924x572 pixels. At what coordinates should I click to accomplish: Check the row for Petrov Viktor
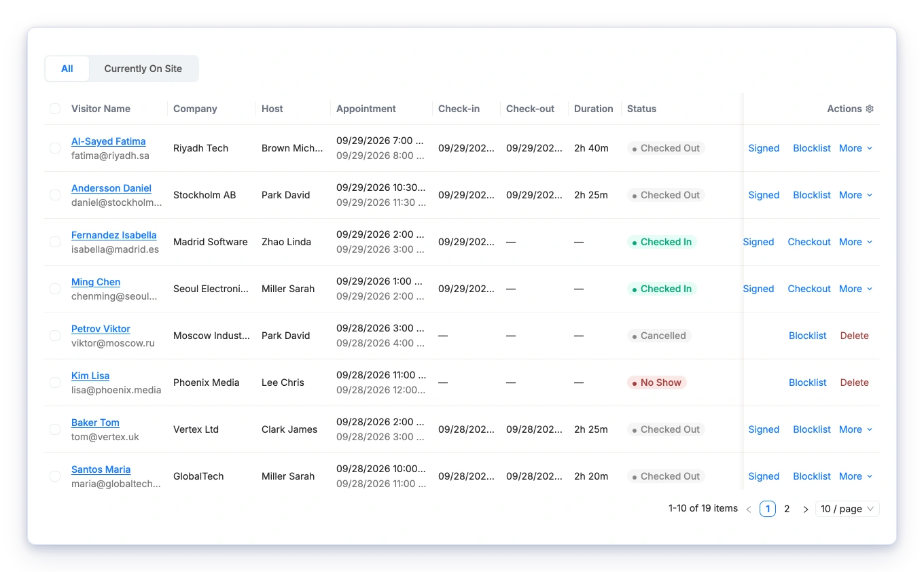tap(55, 336)
